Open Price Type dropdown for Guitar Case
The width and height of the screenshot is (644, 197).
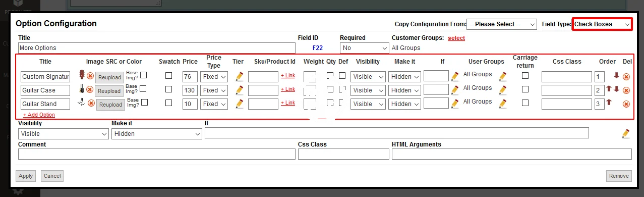214,90
